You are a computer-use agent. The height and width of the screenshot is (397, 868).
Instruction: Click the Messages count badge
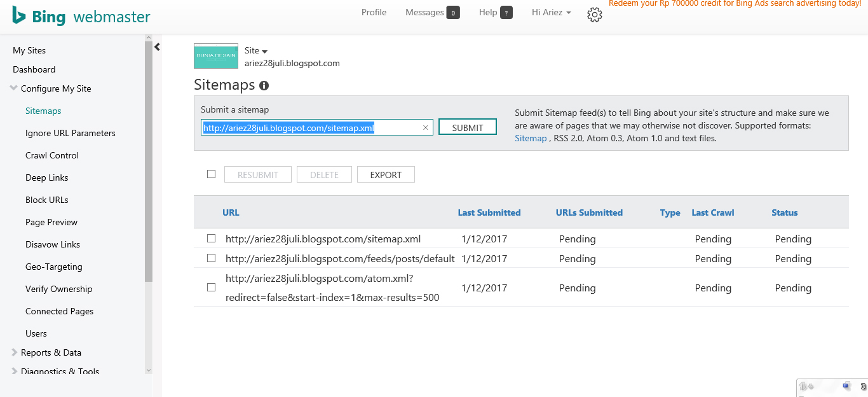[x=453, y=13]
